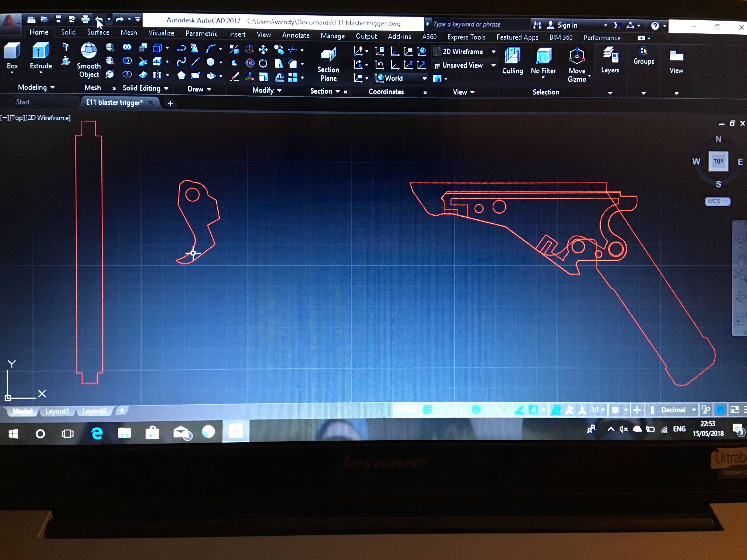
Task: Expand the Modify panel
Action: coord(267,90)
